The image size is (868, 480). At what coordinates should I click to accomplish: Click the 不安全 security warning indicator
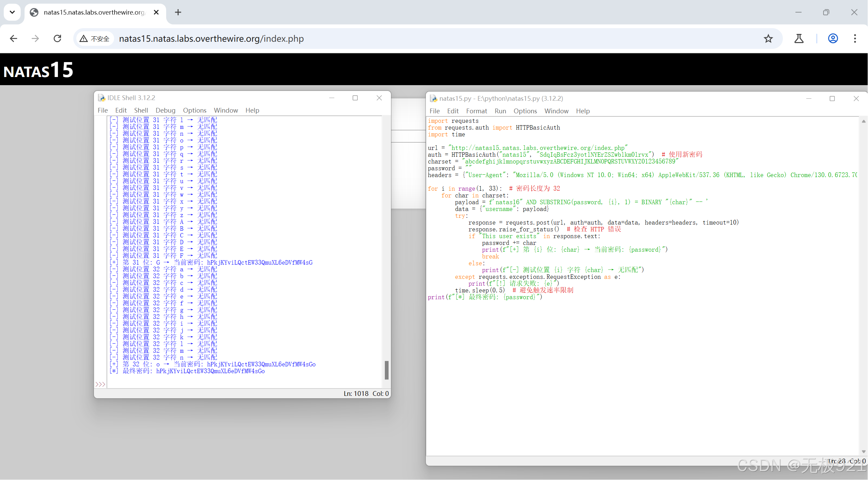[x=95, y=39]
